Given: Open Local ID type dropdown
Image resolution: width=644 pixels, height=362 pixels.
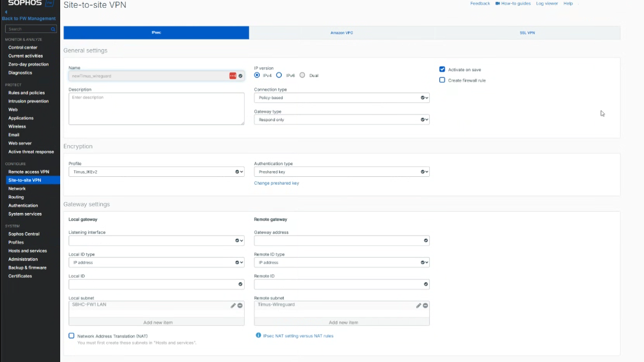Looking at the screenshot, I should coord(157,262).
